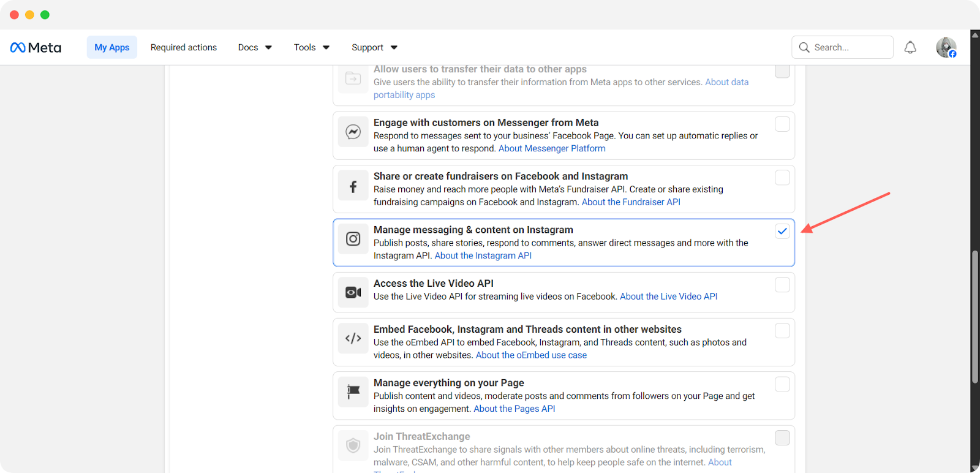This screenshot has width=980, height=473.
Task: Focus the Search input field
Action: (x=850, y=48)
